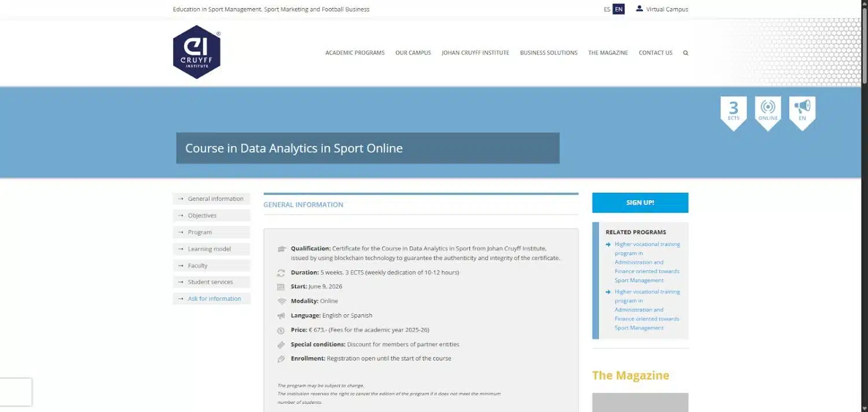Open the Business Solutions menu

click(549, 53)
